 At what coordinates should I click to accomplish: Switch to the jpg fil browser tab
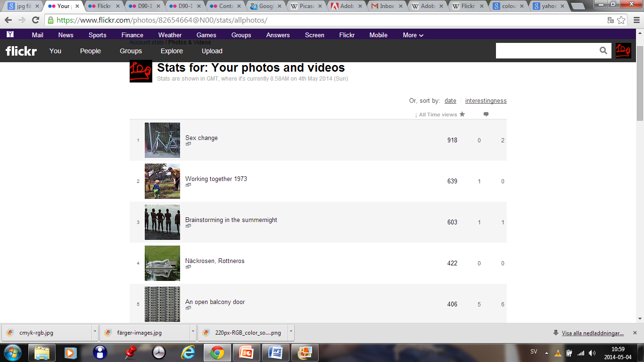(x=23, y=6)
